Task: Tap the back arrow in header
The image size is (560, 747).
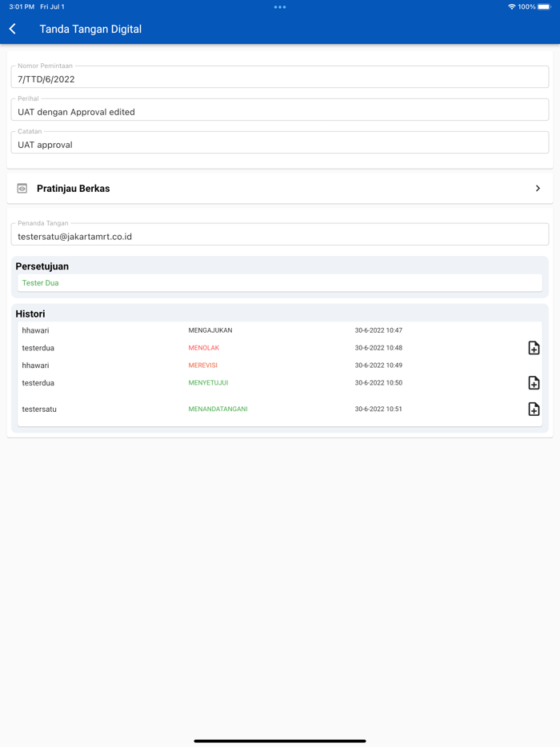Action: pyautogui.click(x=13, y=29)
